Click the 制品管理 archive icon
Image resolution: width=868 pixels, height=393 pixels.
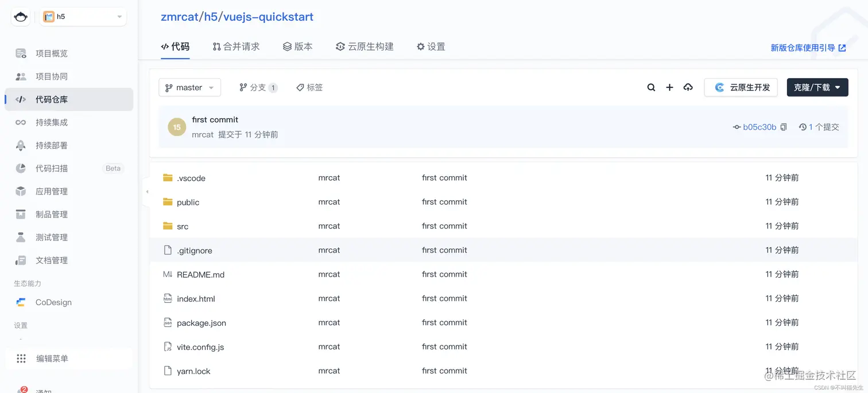pos(21,214)
